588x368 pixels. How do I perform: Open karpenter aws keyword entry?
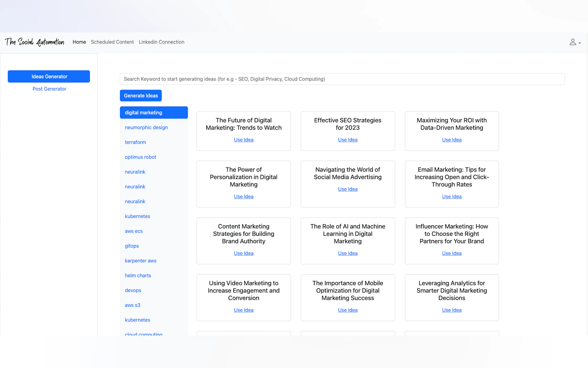click(x=141, y=261)
